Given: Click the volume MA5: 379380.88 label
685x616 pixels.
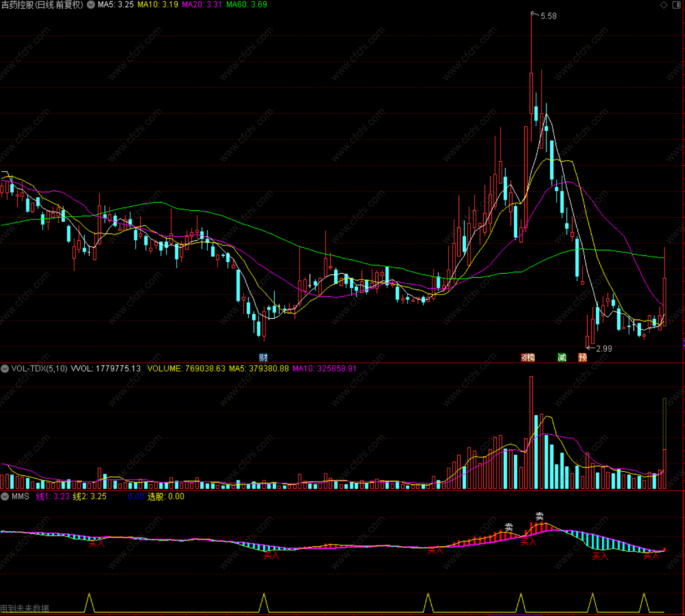Looking at the screenshot, I should click(259, 368).
